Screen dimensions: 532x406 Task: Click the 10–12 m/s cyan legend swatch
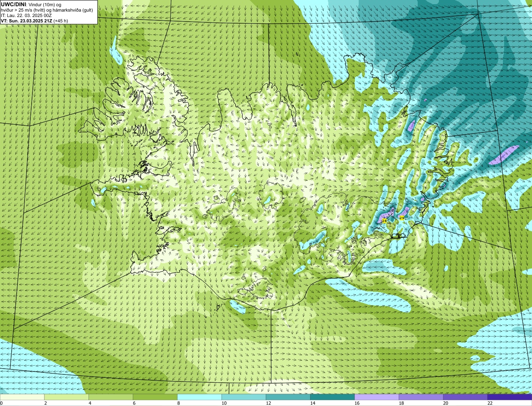244,397
